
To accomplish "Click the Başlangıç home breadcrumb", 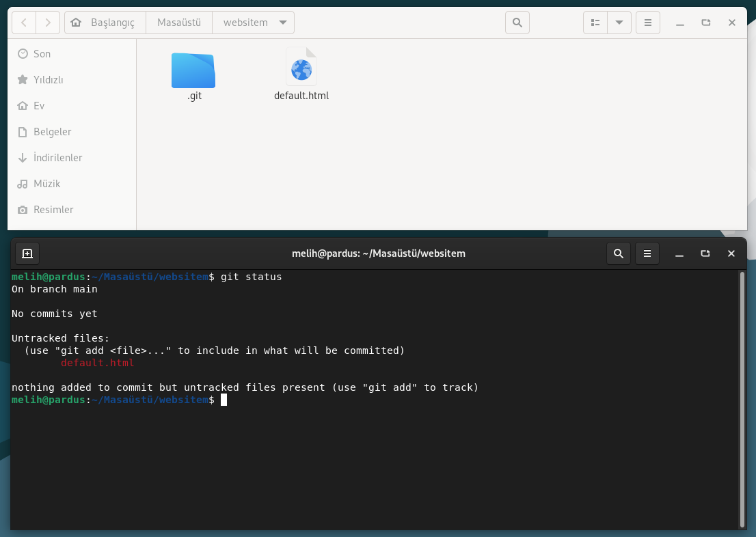I will pyautogui.click(x=105, y=23).
